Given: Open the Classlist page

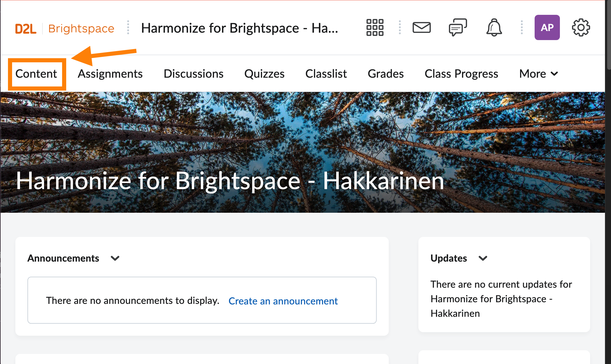Looking at the screenshot, I should coord(326,74).
